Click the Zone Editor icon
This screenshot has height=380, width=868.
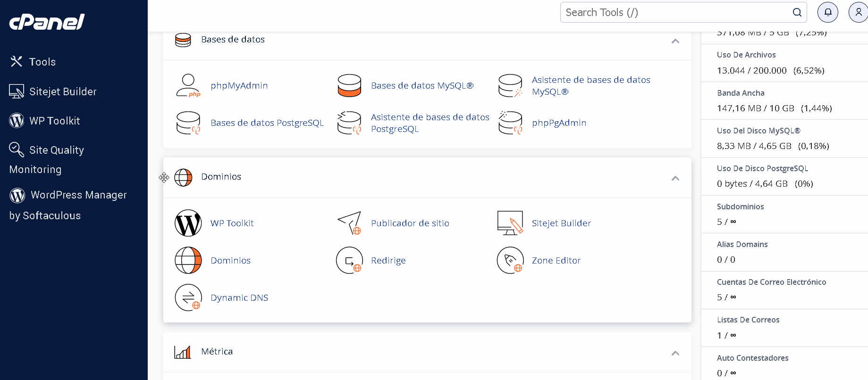[x=510, y=260]
